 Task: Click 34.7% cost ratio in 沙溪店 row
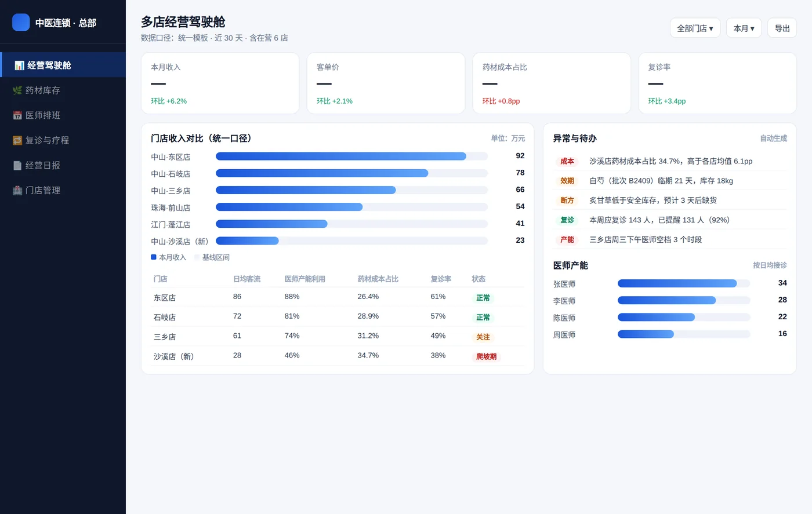click(x=368, y=356)
